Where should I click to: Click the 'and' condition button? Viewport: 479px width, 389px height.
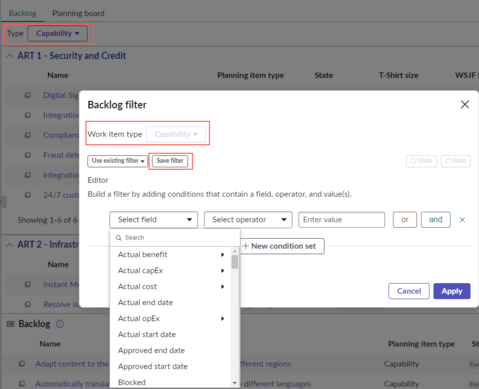436,220
